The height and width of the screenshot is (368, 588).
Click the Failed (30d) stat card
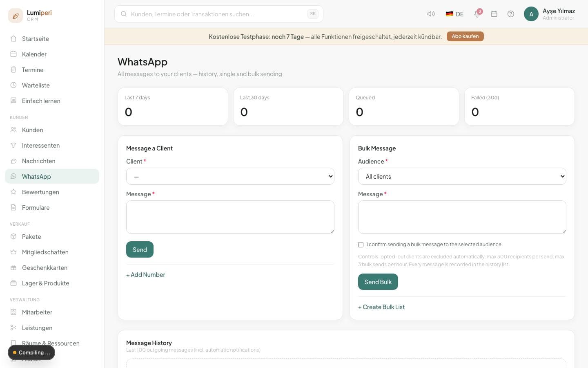pyautogui.click(x=519, y=106)
